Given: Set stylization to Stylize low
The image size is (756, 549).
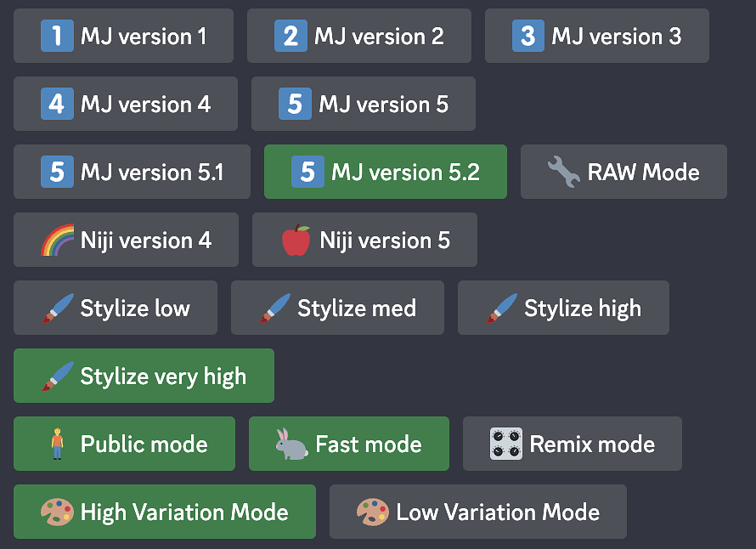Looking at the screenshot, I should pyautogui.click(x=116, y=308).
